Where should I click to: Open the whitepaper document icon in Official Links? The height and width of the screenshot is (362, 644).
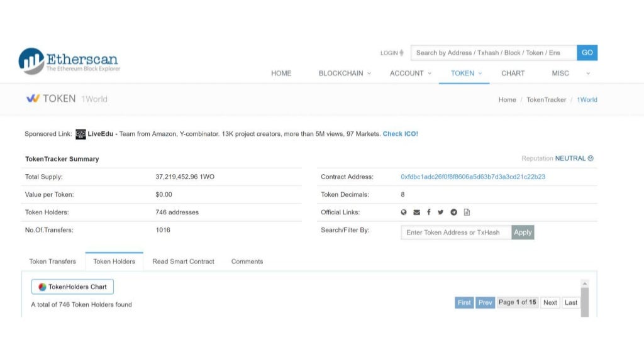pos(467,212)
